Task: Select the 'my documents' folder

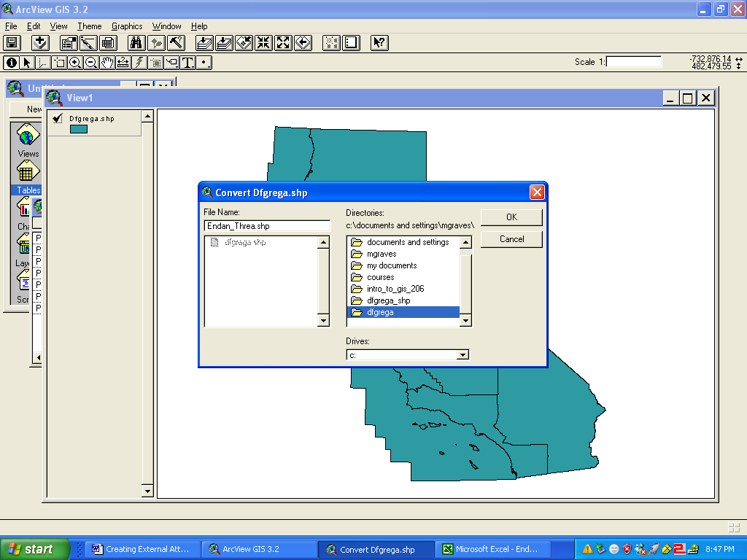Action: click(x=403, y=265)
